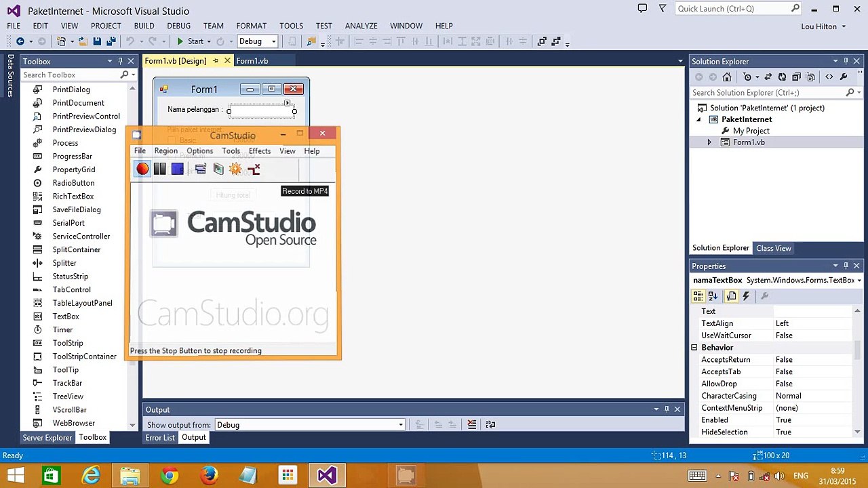The height and width of the screenshot is (488, 868).
Task: Open namaTextBox object selector dropdown in Properties
Action: pyautogui.click(x=859, y=281)
